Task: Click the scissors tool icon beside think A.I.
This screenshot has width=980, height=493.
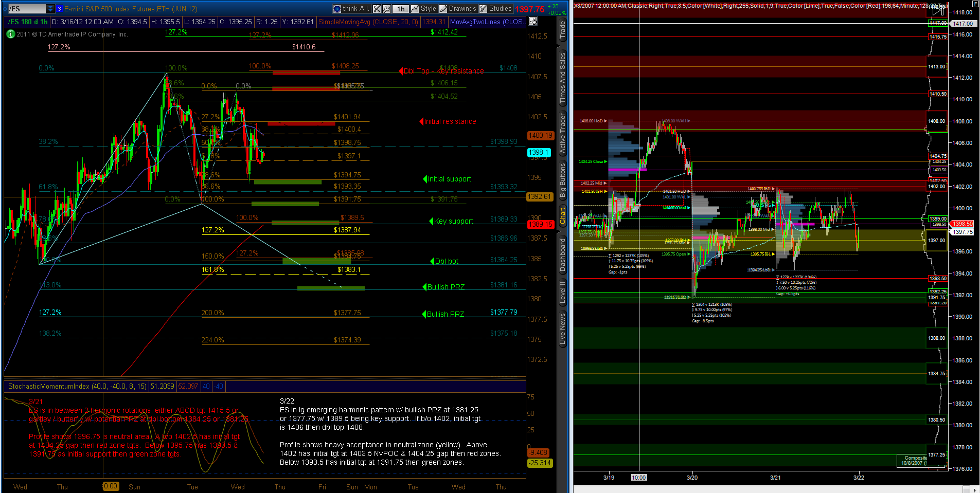Action: point(377,9)
